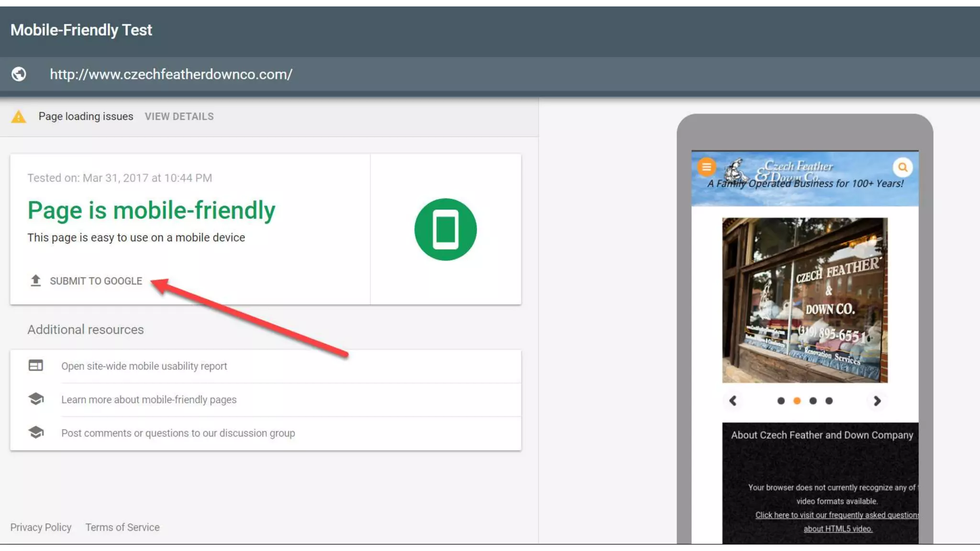Click the green mobile phone result icon

[445, 230]
